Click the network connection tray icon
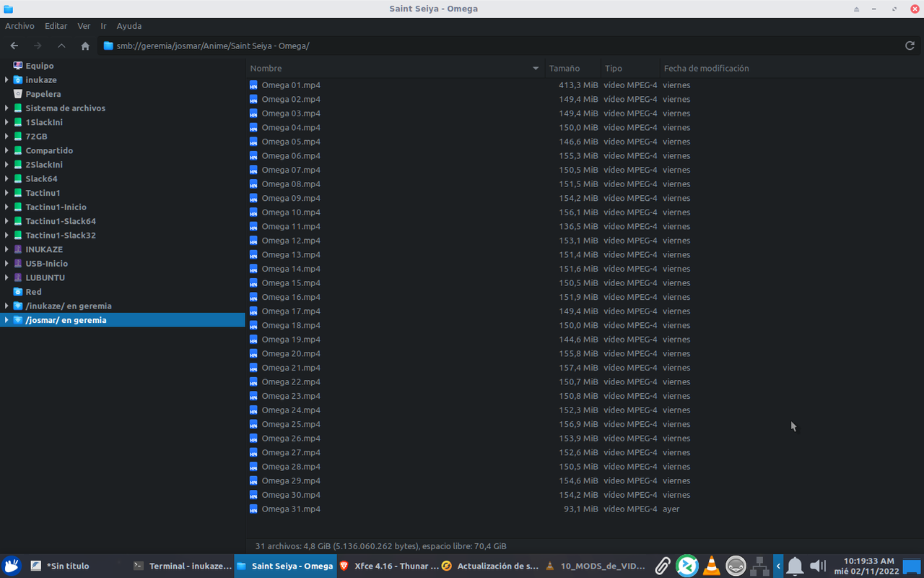The width and height of the screenshot is (924, 578). pyautogui.click(x=759, y=566)
